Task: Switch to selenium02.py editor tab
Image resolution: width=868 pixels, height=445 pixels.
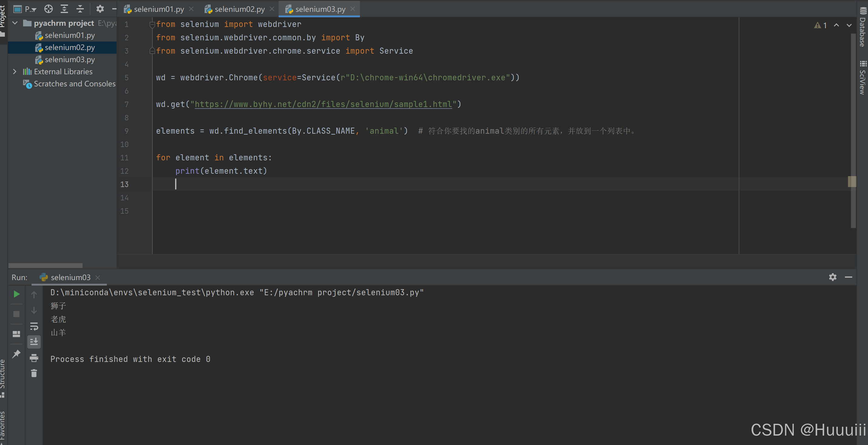Action: pos(239,9)
